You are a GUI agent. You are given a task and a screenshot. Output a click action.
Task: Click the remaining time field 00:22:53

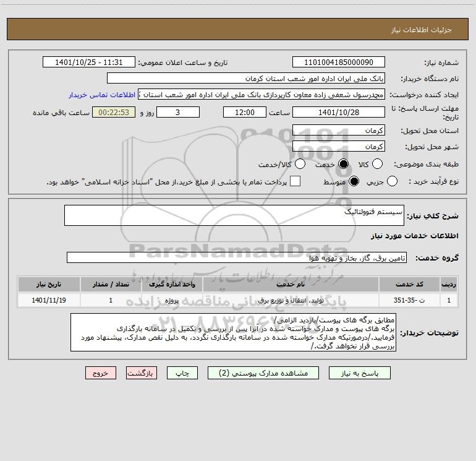[114, 112]
